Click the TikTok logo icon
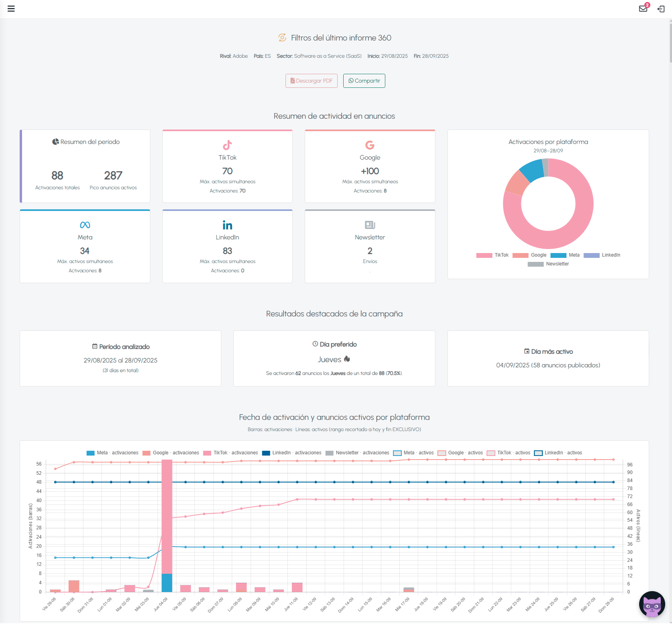The image size is (672, 624). [227, 145]
